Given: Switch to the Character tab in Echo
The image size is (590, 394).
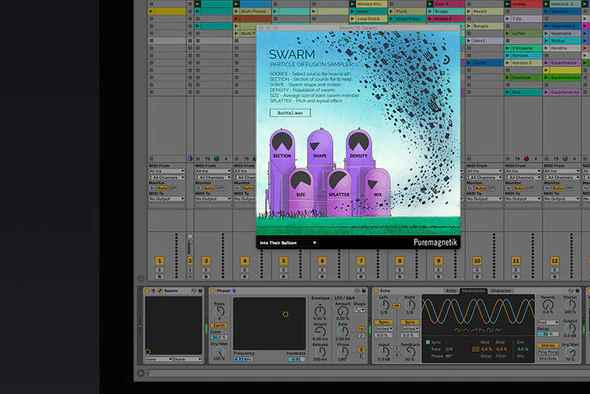Looking at the screenshot, I should click(x=500, y=291).
